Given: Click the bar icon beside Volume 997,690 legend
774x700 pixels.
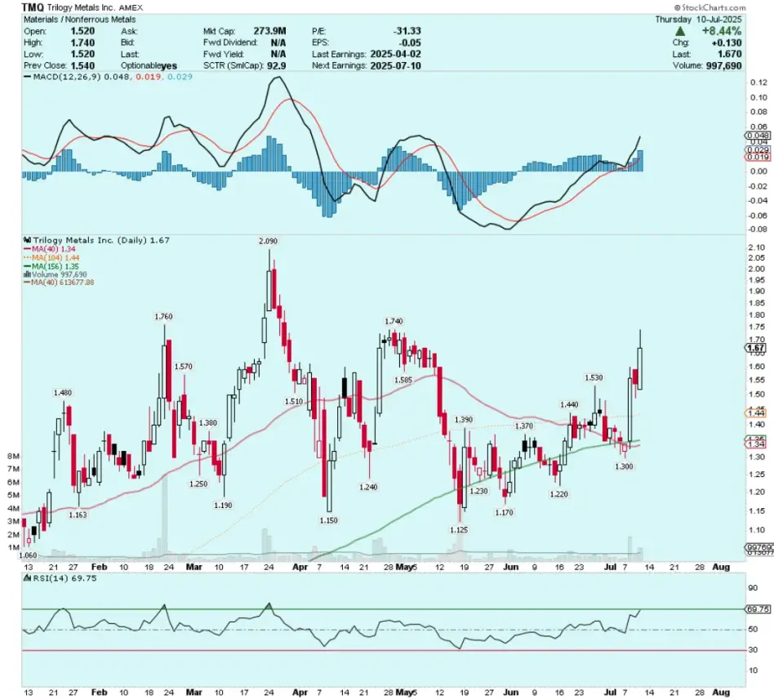Looking at the screenshot, I should click(28, 274).
